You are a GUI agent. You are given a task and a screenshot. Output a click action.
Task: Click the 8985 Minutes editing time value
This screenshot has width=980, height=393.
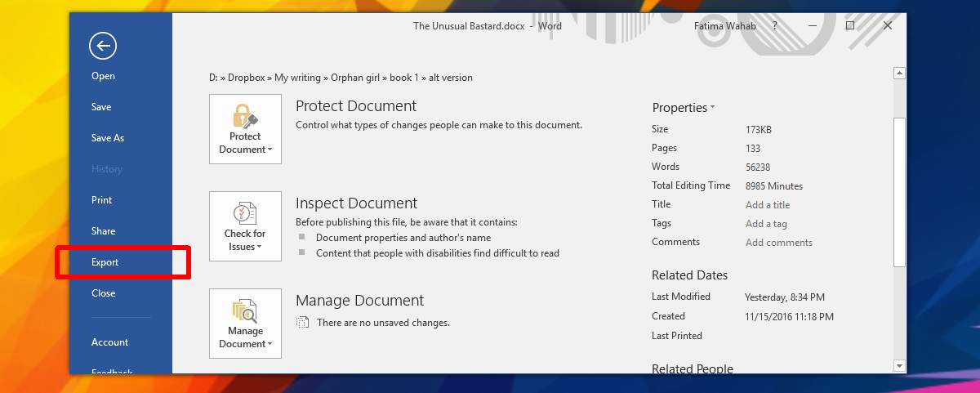pyautogui.click(x=773, y=186)
